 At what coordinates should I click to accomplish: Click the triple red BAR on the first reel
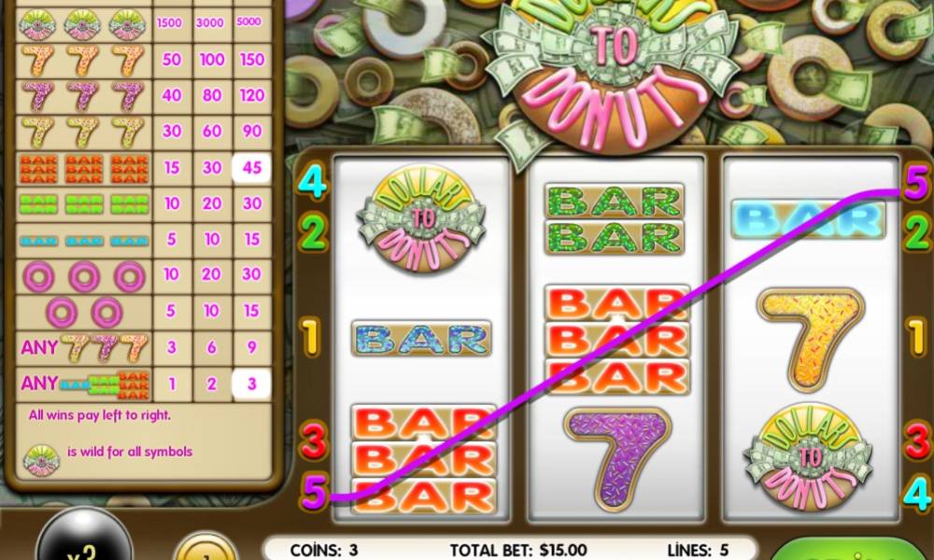(x=423, y=458)
